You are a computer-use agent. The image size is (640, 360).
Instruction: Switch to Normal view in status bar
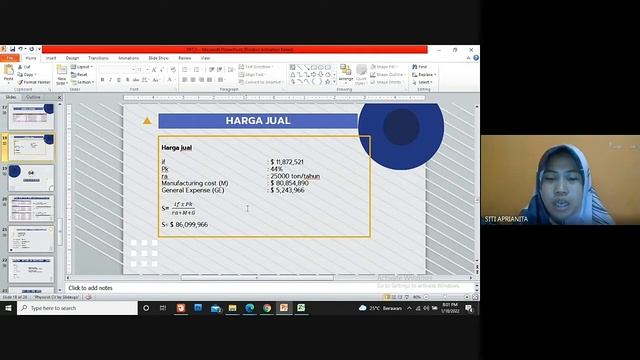click(x=387, y=297)
